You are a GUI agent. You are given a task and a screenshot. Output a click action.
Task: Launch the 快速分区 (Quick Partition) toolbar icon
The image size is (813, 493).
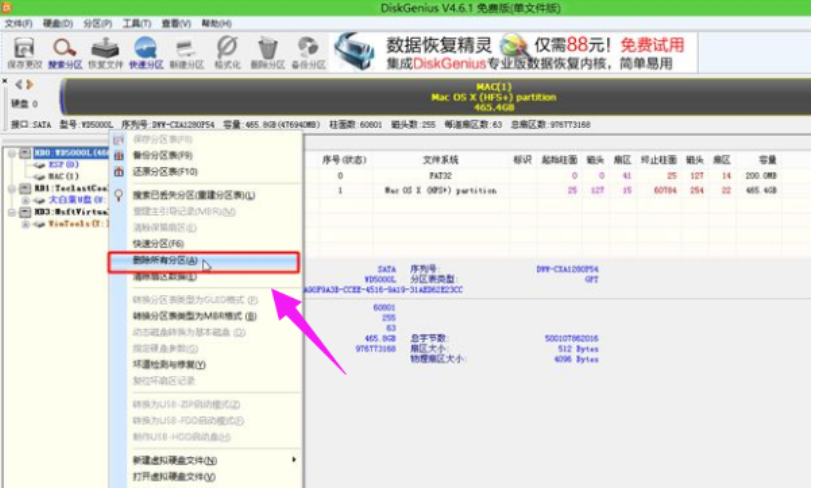pyautogui.click(x=146, y=51)
